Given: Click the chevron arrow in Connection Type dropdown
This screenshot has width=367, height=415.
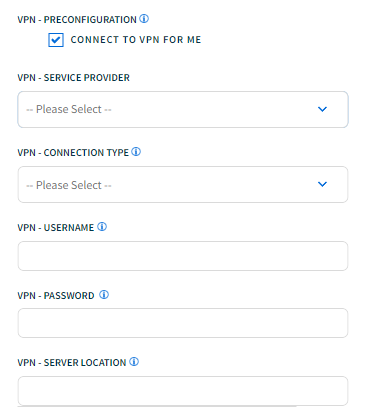Looking at the screenshot, I should pos(322,184).
